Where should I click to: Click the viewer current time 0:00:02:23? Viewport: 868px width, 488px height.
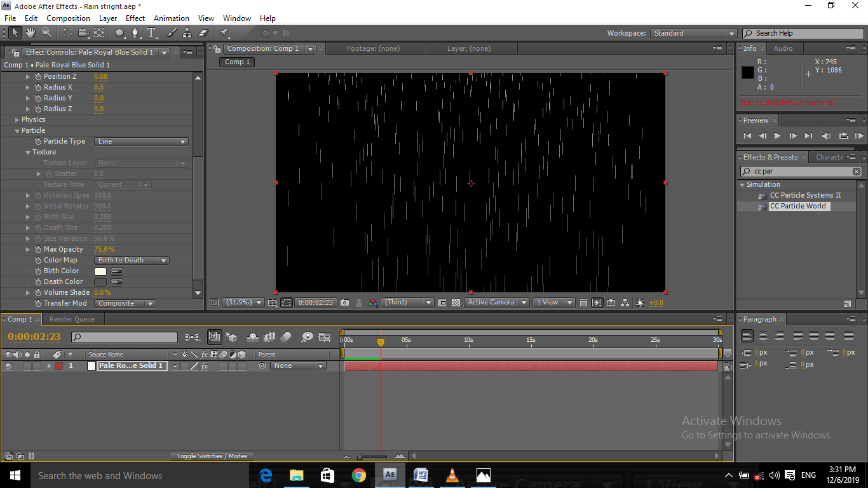[316, 303]
